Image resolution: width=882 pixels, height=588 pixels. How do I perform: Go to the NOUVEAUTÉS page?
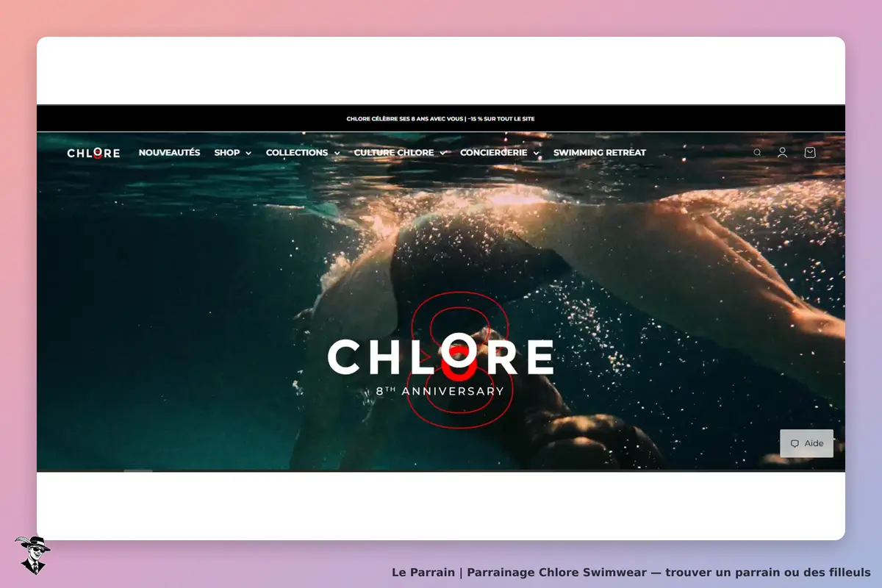169,153
